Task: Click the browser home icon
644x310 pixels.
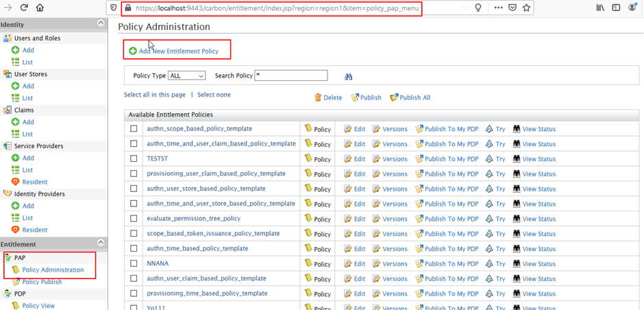Action: [x=40, y=8]
